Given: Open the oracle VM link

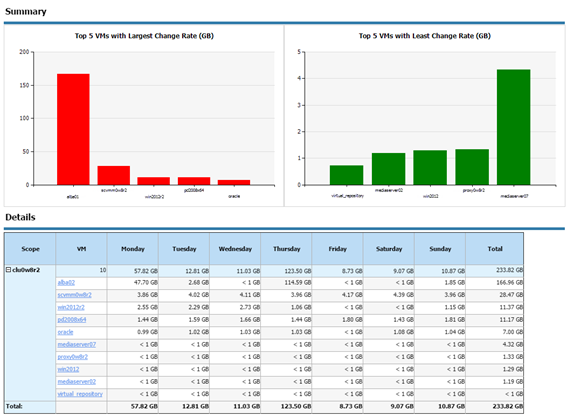Looking at the screenshot, I should click(x=65, y=332).
